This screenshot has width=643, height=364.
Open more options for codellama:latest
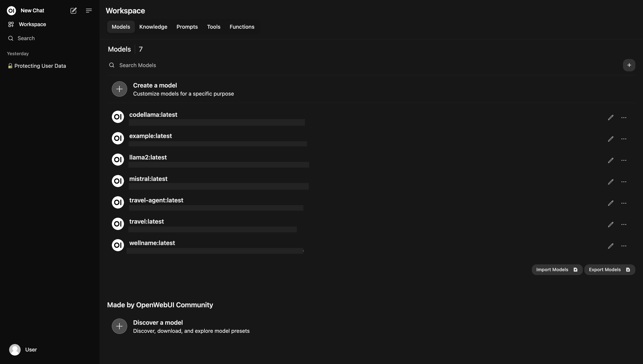624,117
